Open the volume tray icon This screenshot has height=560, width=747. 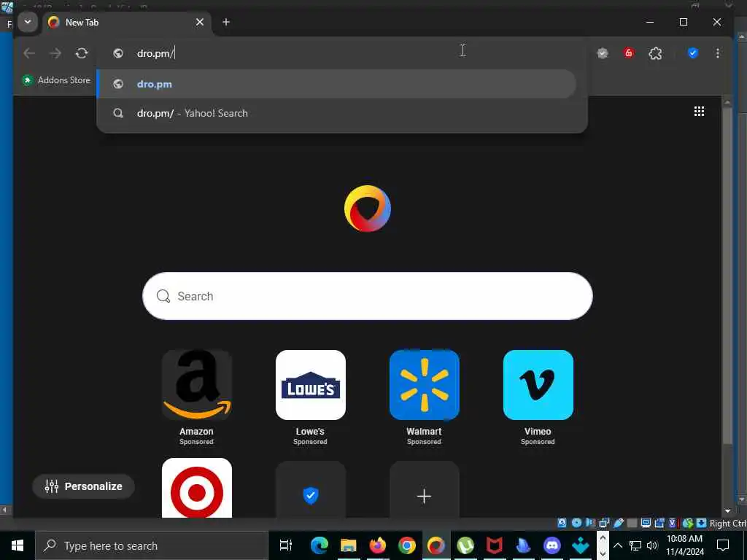pos(651,545)
